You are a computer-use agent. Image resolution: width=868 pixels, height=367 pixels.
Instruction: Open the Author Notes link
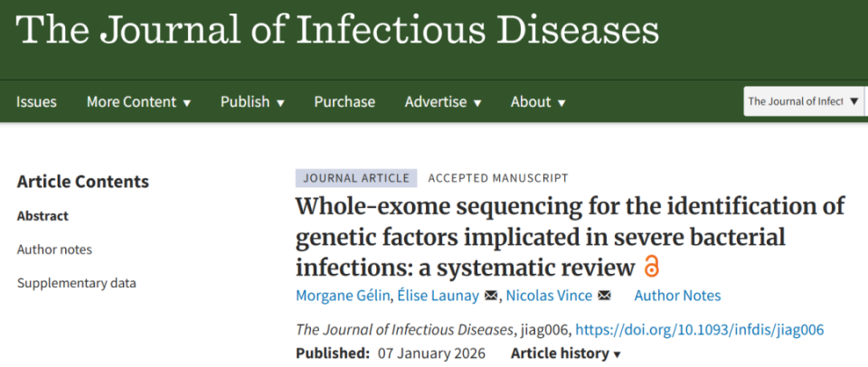click(x=677, y=296)
